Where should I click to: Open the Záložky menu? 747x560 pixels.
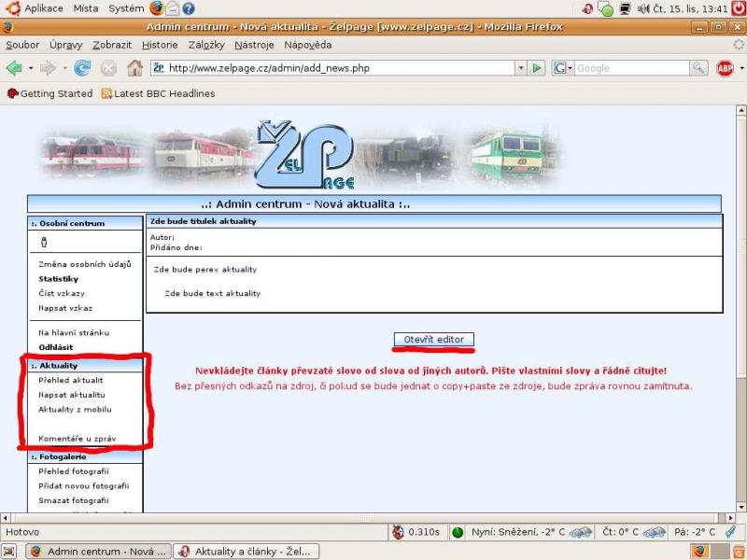click(206, 44)
